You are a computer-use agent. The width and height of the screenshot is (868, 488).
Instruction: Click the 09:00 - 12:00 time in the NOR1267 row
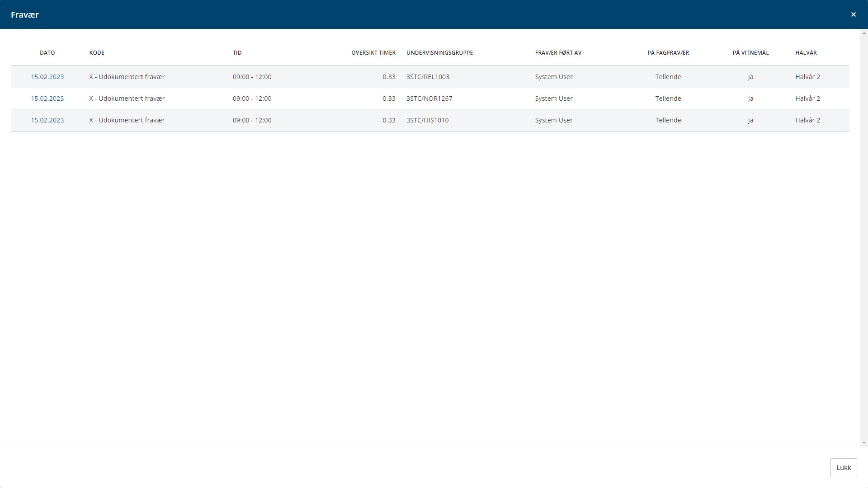coord(252,99)
